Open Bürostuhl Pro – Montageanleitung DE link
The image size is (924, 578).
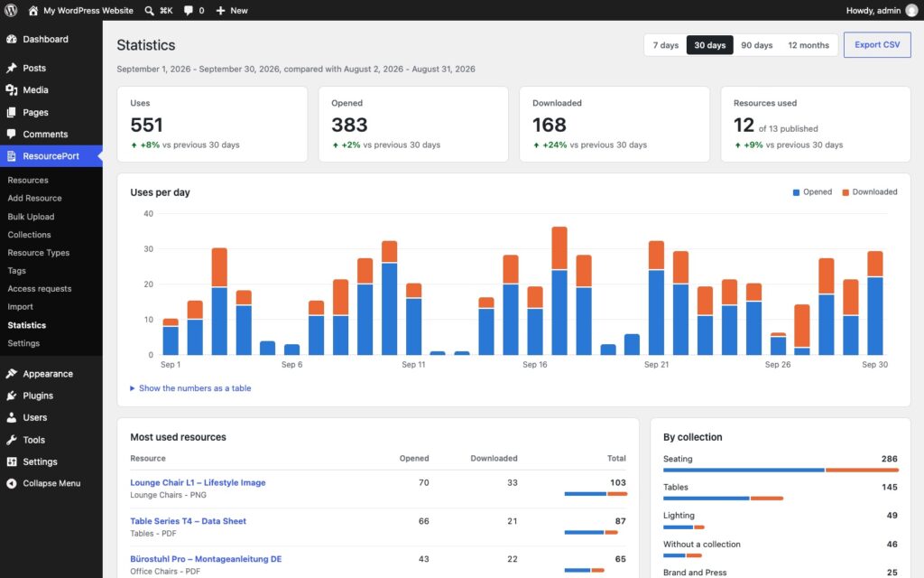tap(206, 558)
